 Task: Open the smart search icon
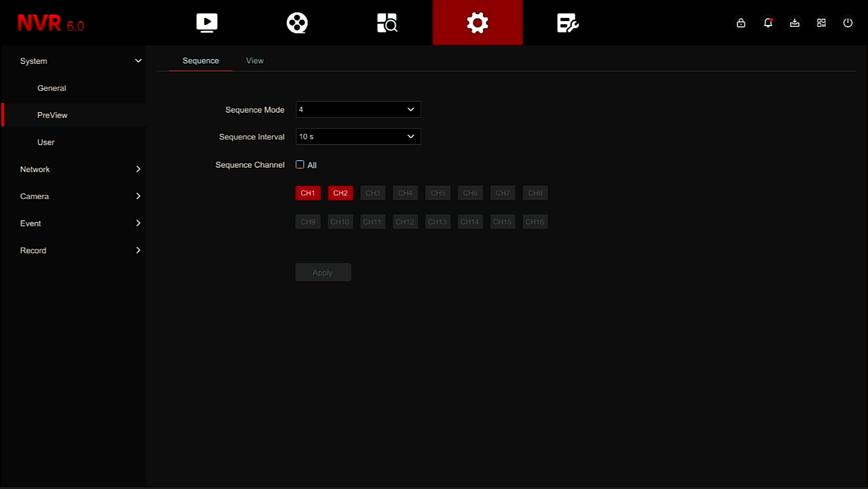(x=387, y=23)
